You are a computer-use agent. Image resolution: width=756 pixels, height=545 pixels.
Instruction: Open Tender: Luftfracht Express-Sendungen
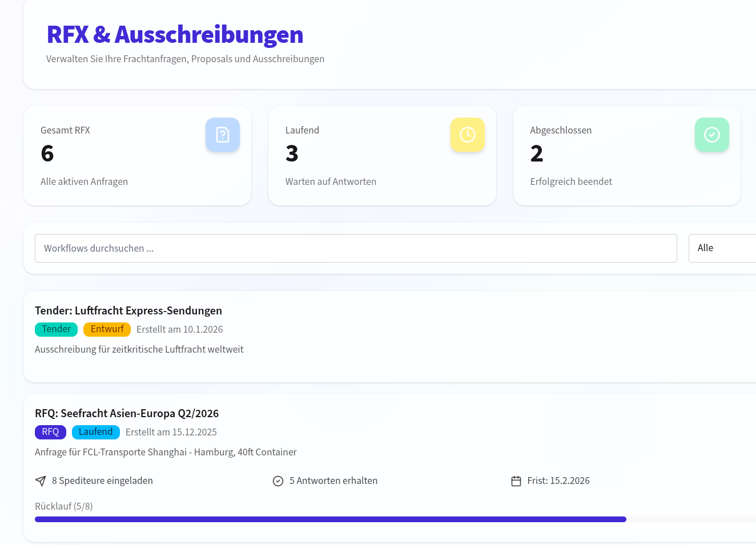tap(128, 310)
